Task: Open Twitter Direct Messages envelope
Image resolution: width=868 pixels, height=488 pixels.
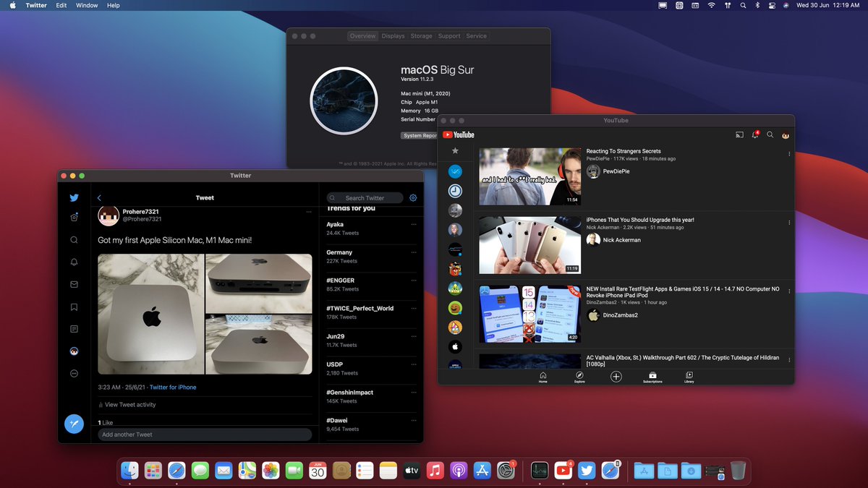Action: tap(74, 284)
